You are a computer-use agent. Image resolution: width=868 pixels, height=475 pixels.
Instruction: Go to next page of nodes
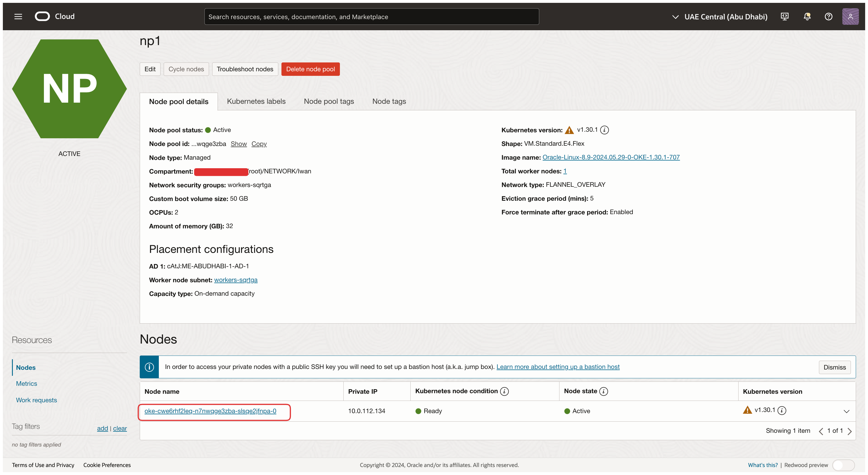tap(849, 431)
